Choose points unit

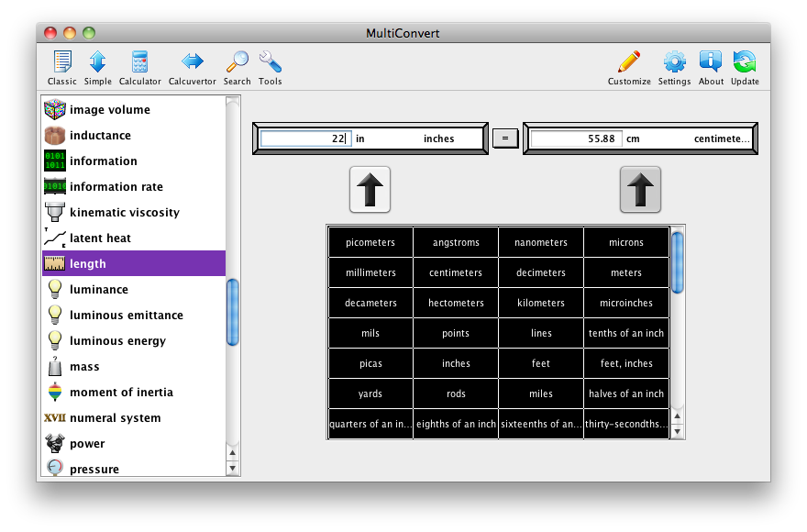coord(456,333)
